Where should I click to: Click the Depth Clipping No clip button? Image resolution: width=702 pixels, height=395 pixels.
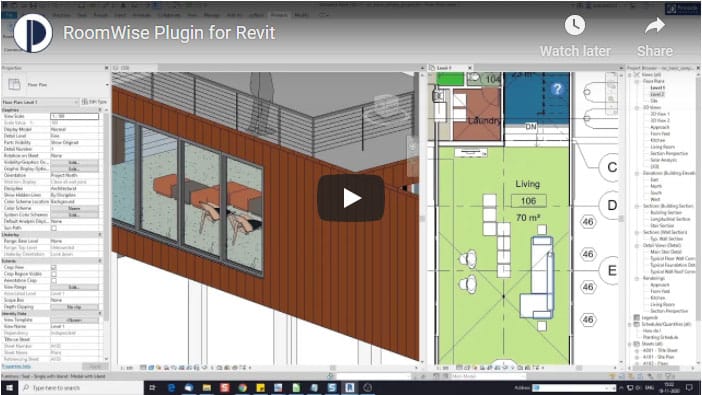coord(74,307)
